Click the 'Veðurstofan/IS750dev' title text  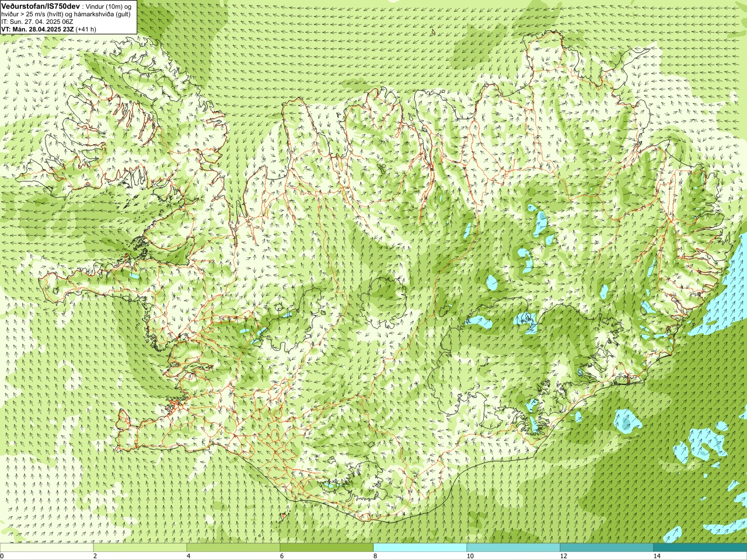pos(40,6)
